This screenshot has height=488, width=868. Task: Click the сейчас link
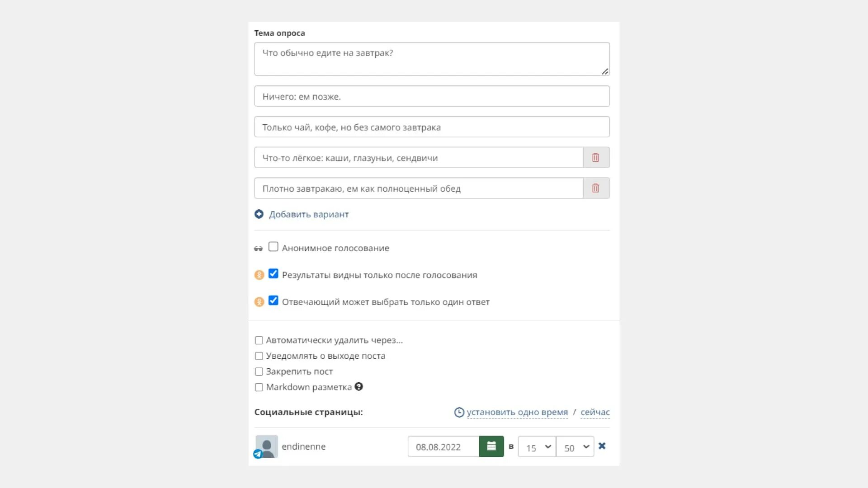(x=595, y=412)
